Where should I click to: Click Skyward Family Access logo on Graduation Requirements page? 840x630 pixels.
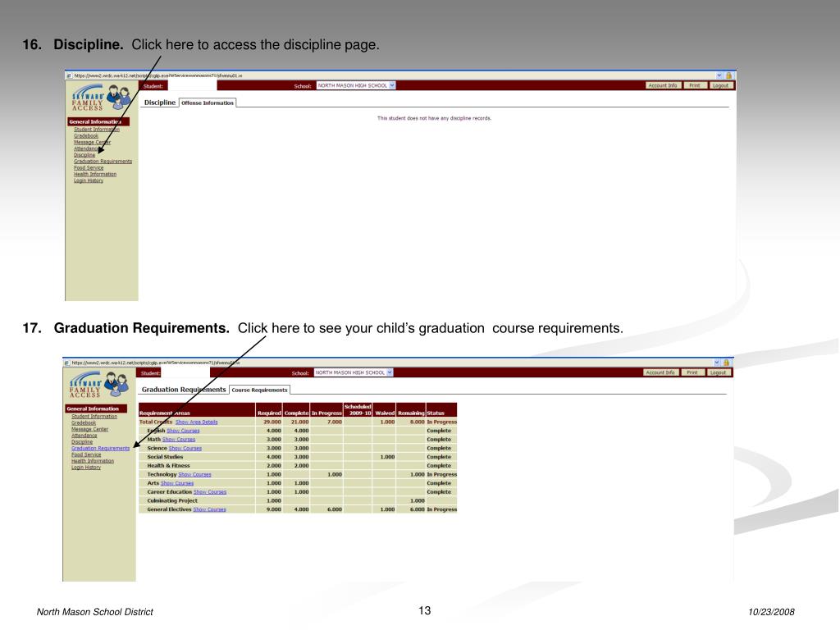98,384
